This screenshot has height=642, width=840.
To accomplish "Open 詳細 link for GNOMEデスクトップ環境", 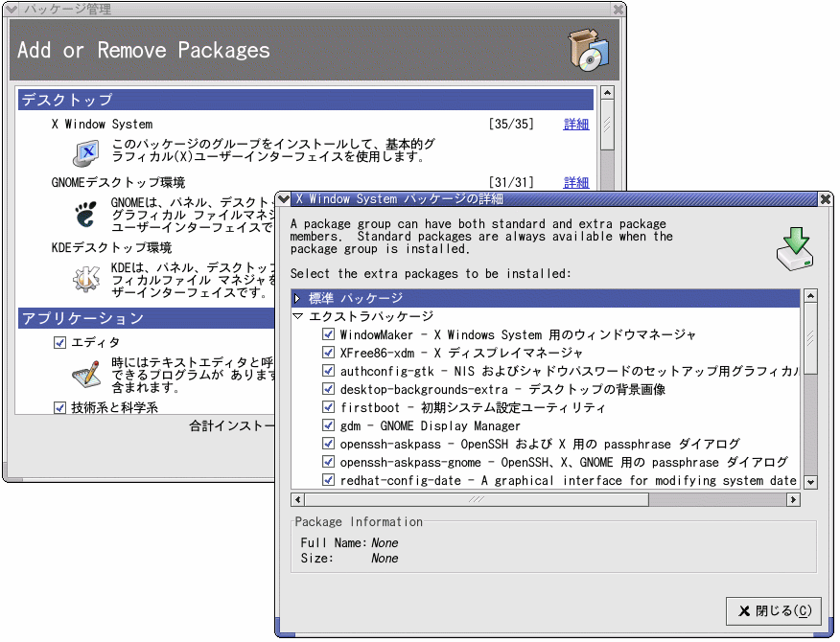I will tap(576, 183).
